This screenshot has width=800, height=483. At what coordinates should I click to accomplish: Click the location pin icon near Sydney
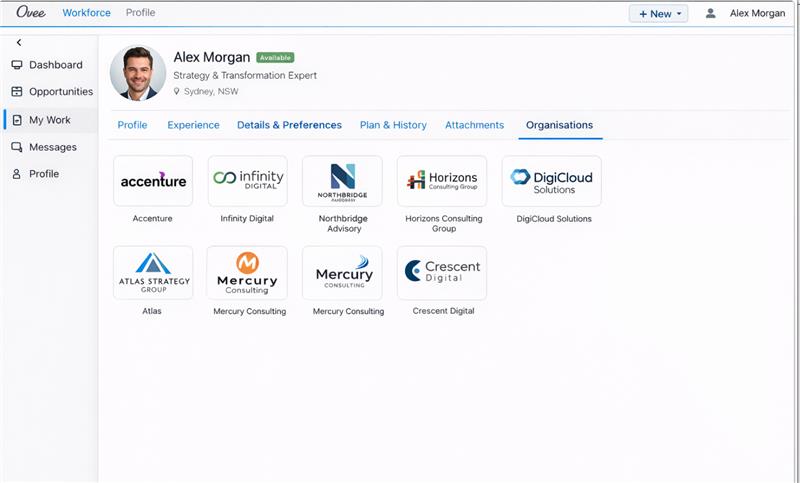[177, 91]
